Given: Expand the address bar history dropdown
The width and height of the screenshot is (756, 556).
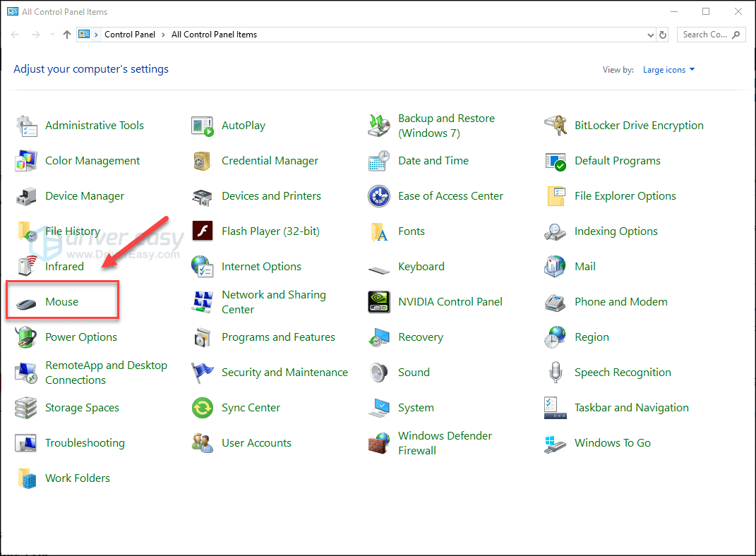Looking at the screenshot, I should point(650,34).
